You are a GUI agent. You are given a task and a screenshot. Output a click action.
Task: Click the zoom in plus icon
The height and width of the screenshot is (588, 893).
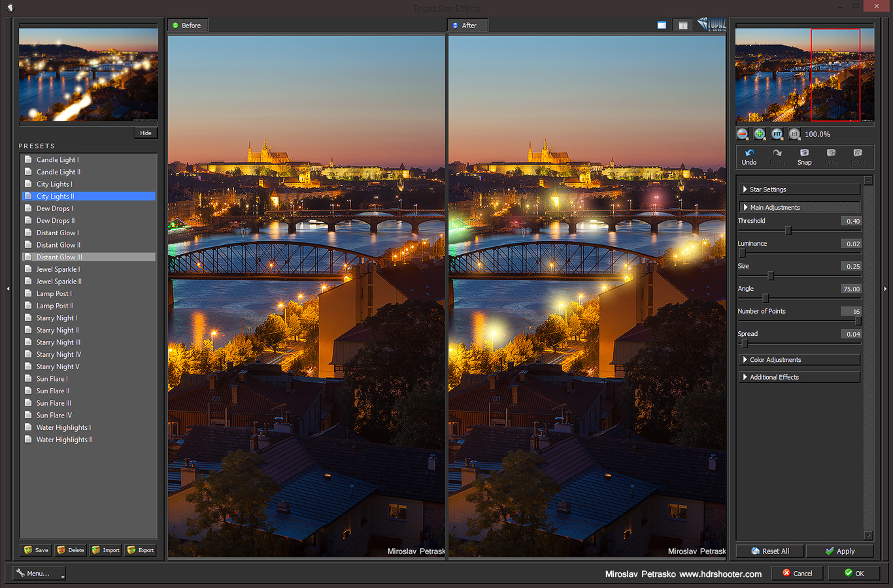tap(760, 134)
